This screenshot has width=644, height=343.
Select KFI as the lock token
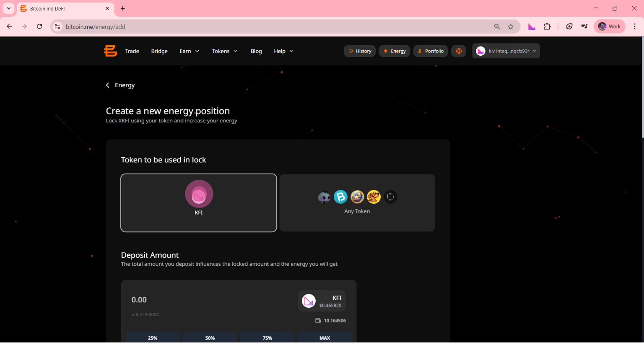(x=199, y=203)
